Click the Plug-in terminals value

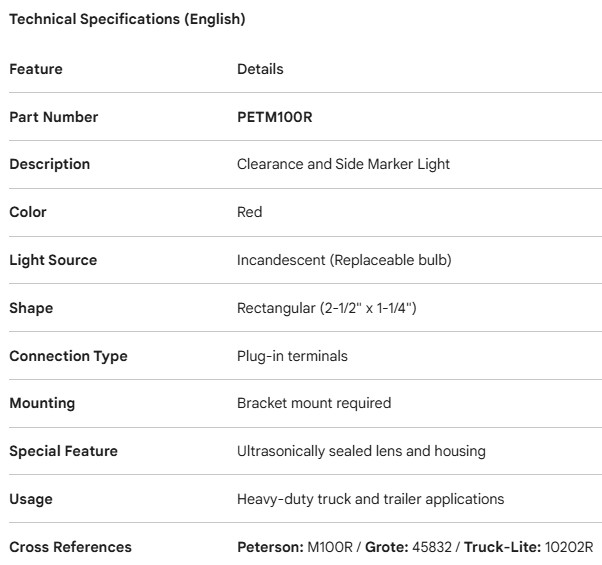(292, 356)
